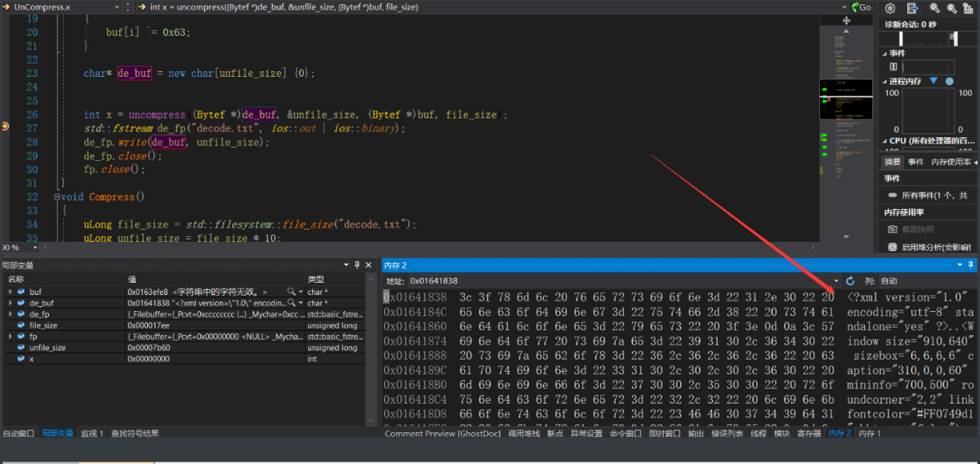Click the green Go navigation button
Screen dimensions: 980x464
click(860, 7)
